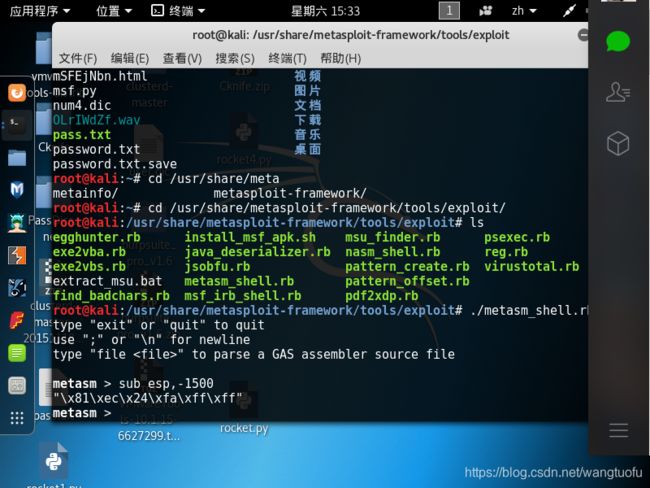The image size is (650, 488).
Task: Open the 编辑(E) menu
Action: tap(130, 58)
